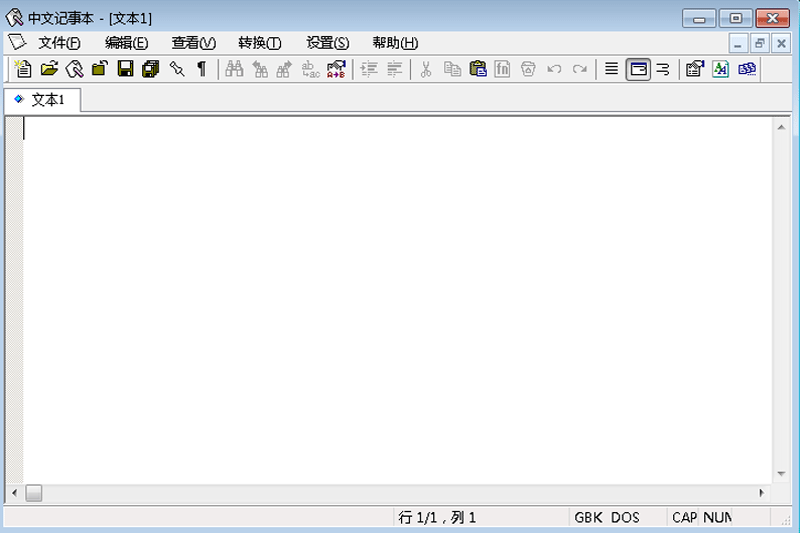Open the 帮助(H) menu
The height and width of the screenshot is (533, 800).
coord(395,43)
